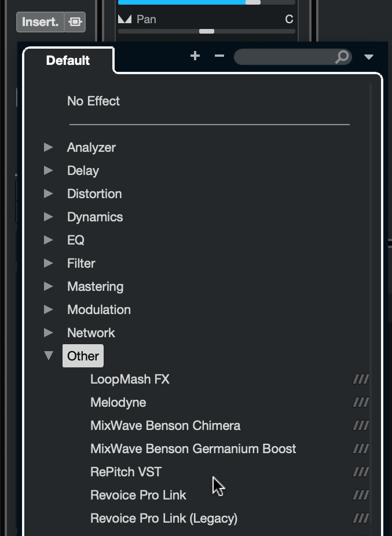
Task: Select the Default collection tab
Action: coord(68,60)
